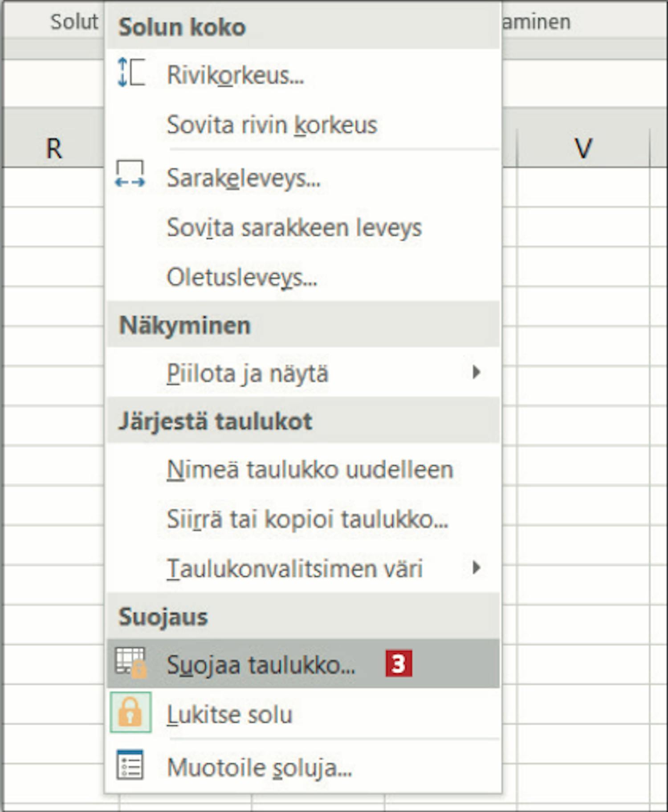Expand the Piilota ja näytä submenu arrow
This screenshot has width=668, height=812.
pos(477,372)
